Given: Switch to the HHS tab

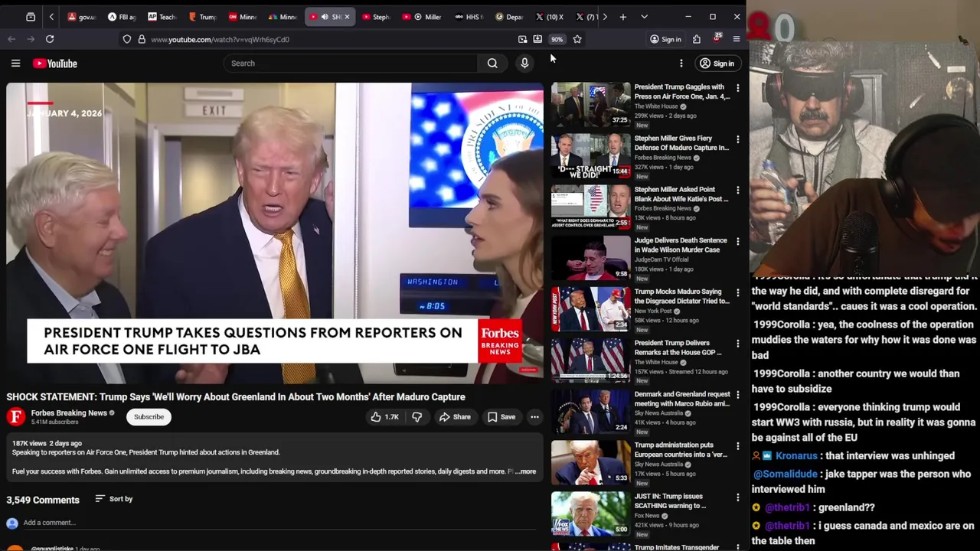Looking at the screenshot, I should (469, 17).
